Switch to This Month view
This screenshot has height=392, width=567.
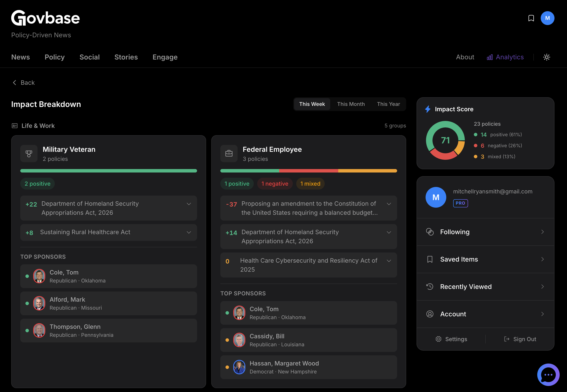(351, 104)
